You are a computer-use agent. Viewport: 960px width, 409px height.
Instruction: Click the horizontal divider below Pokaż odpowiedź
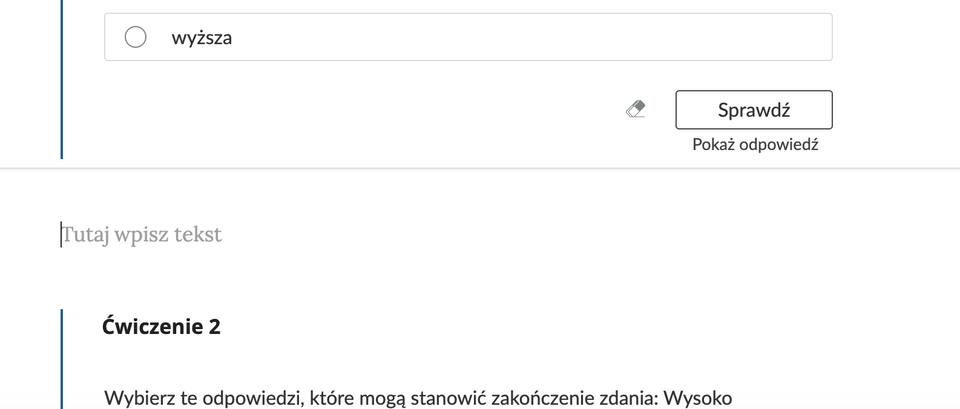(480, 168)
